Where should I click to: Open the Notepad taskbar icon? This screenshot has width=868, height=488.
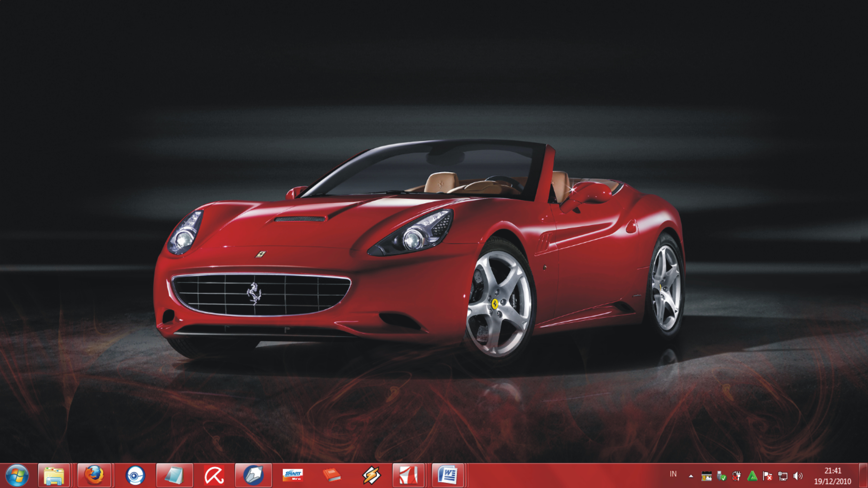(174, 475)
